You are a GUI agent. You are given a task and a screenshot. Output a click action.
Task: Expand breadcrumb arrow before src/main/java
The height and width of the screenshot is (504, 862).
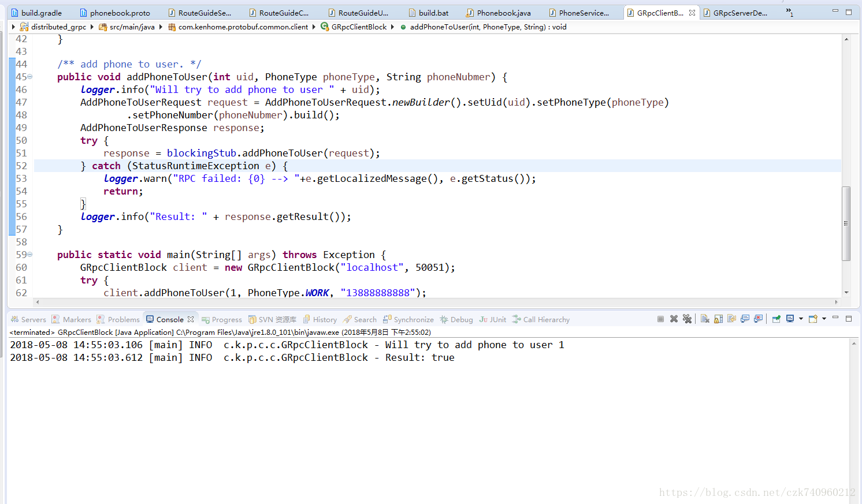[x=92, y=27]
